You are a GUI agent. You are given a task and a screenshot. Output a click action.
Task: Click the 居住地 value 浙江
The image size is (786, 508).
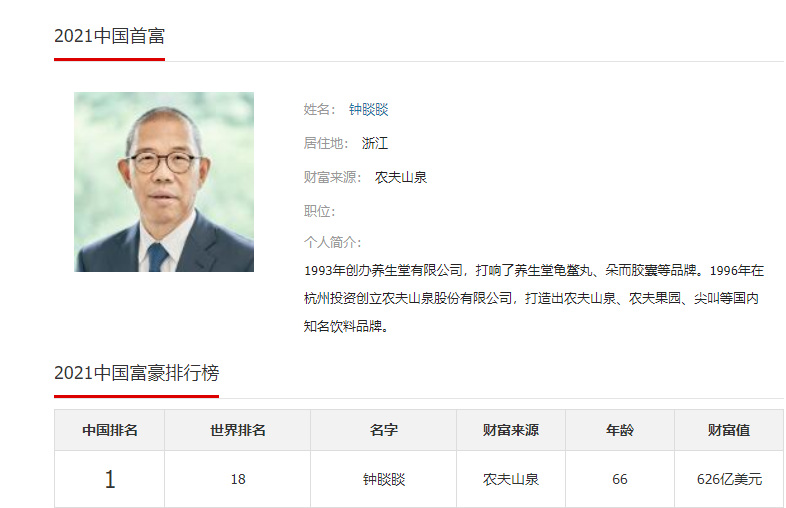(375, 143)
